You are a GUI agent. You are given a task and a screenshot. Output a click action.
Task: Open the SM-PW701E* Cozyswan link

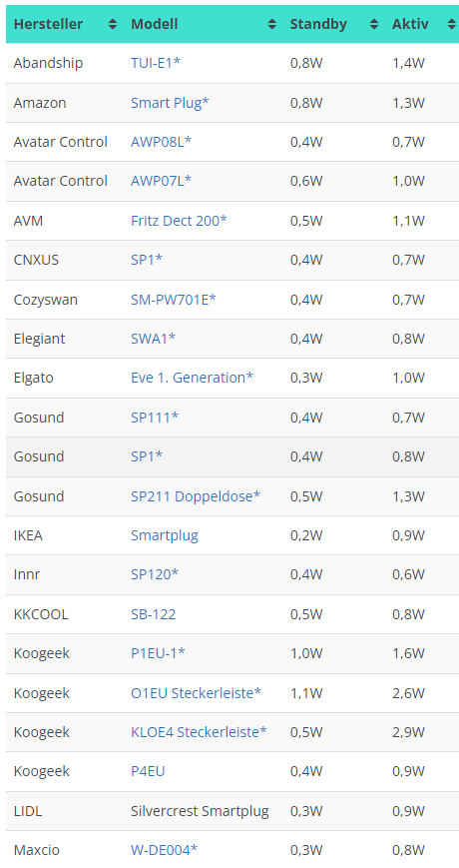[x=174, y=300]
